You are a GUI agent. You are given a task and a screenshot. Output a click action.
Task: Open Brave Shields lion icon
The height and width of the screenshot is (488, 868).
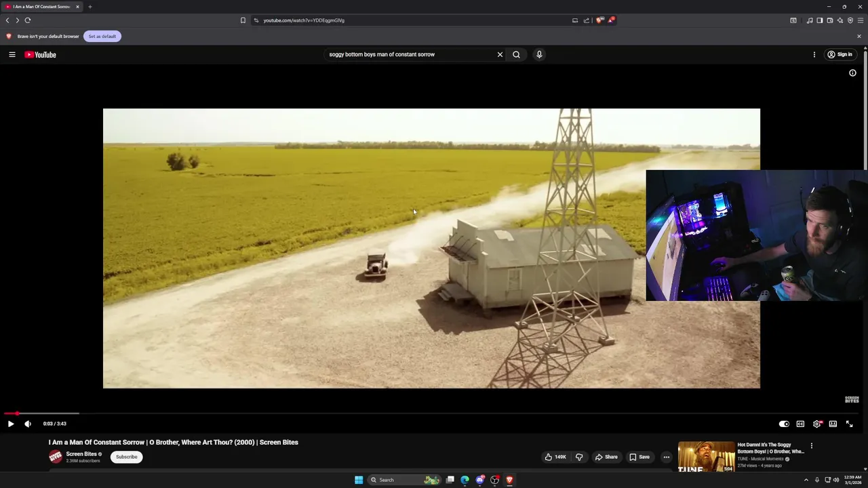(x=599, y=20)
